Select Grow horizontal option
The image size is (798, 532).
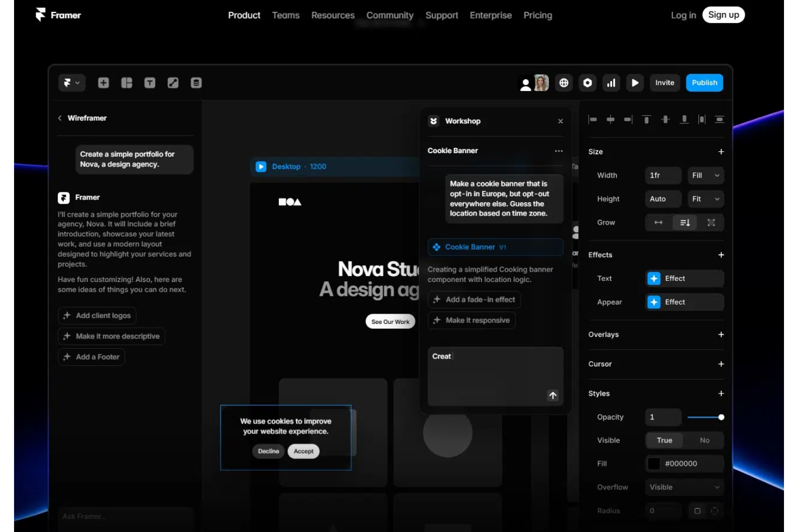[x=658, y=223]
